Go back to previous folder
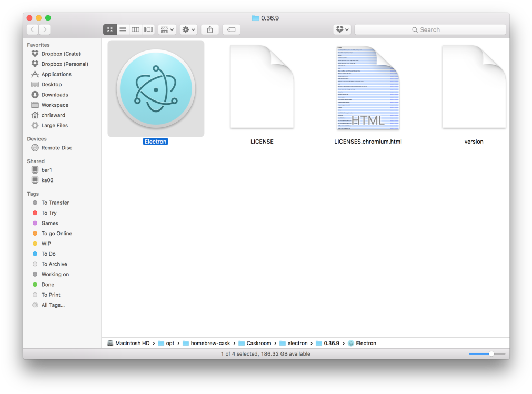532x394 pixels. [x=33, y=30]
